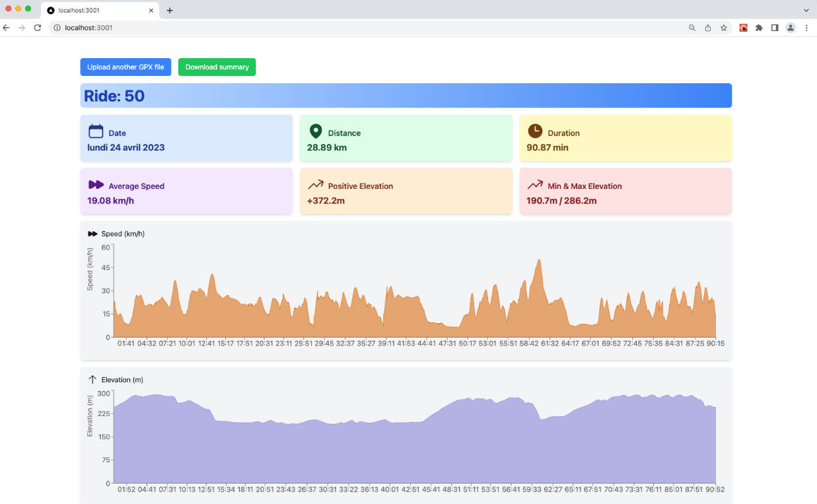Click inside the address bar
The height and width of the screenshot is (504, 817).
pos(198,28)
